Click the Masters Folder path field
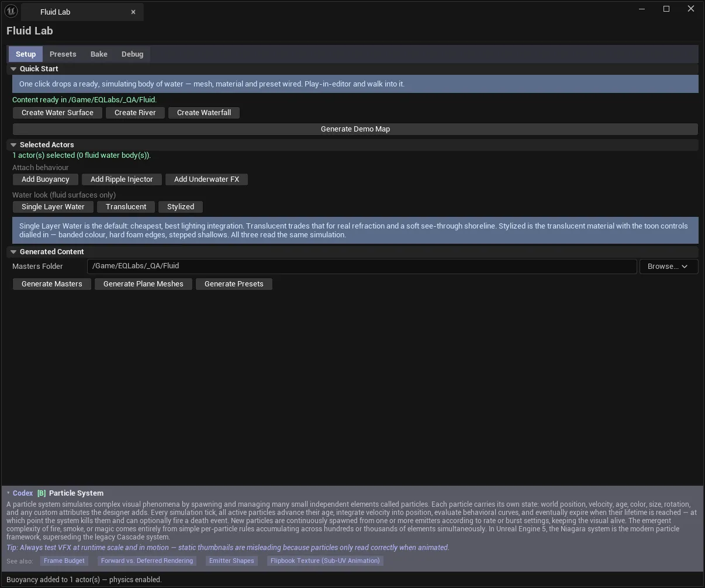 [x=362, y=267]
